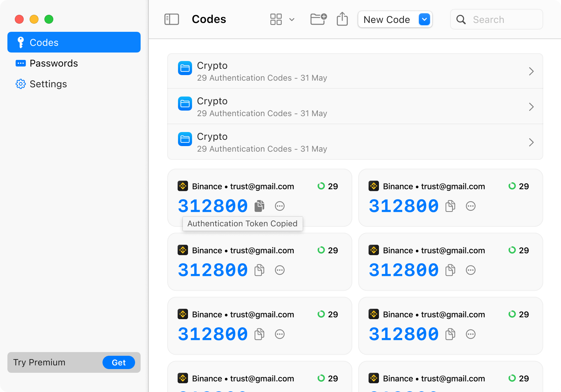
Task: Click copy icon above the Token Copied tooltip
Action: (259, 206)
